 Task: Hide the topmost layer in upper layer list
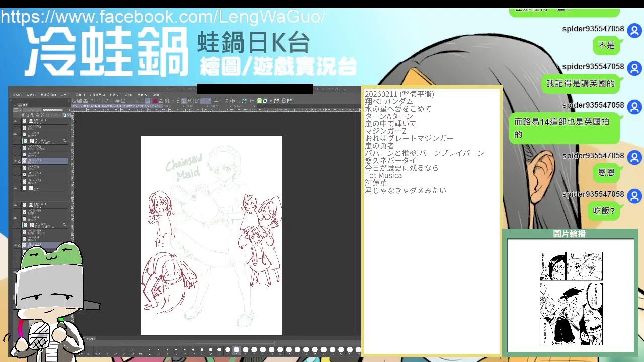pyautogui.click(x=15, y=121)
